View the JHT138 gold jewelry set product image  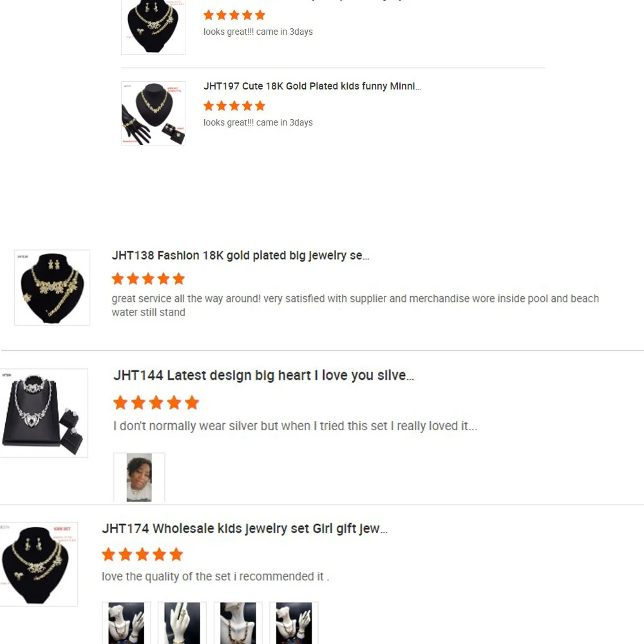click(52, 287)
